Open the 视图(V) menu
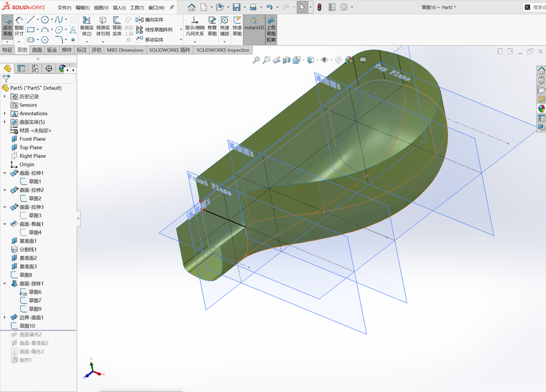Screen dimensions: 546x392 pyautogui.click(x=101, y=7)
